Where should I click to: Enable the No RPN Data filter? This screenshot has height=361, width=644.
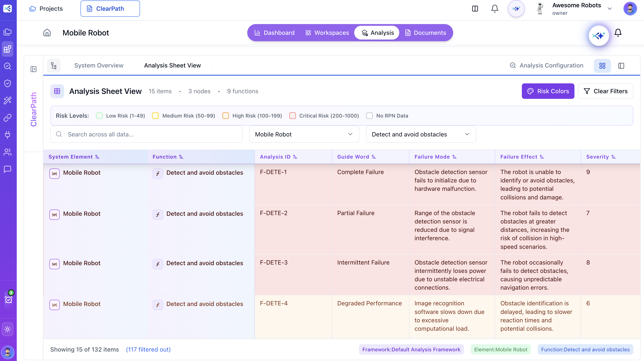pyautogui.click(x=369, y=116)
